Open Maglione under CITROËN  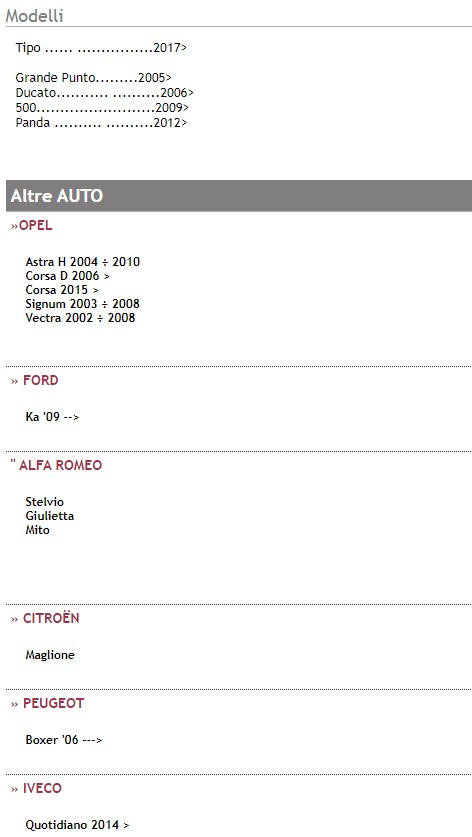[x=50, y=655]
